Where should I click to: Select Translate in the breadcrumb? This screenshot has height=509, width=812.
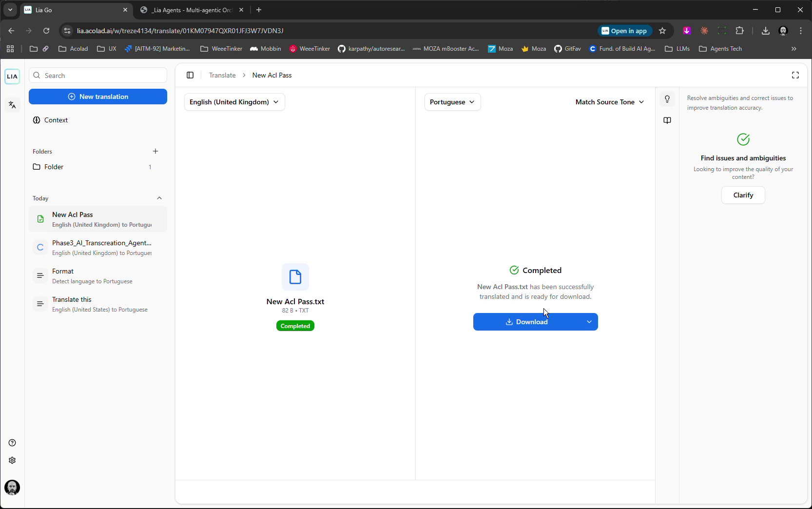(x=222, y=75)
